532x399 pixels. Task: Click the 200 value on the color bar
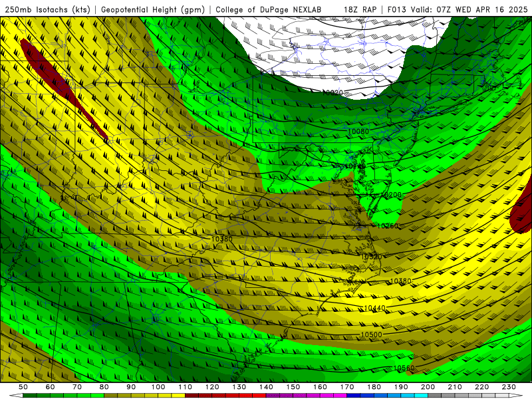coord(428,387)
